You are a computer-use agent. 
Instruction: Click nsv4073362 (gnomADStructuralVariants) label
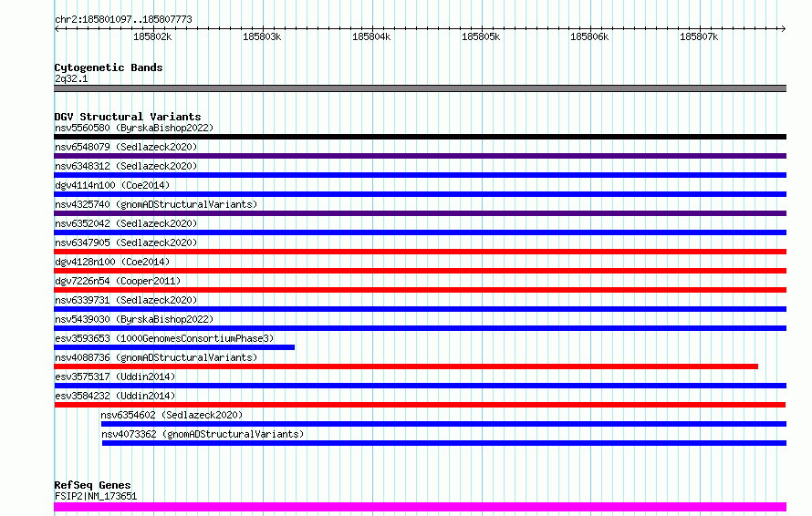pyautogui.click(x=203, y=434)
